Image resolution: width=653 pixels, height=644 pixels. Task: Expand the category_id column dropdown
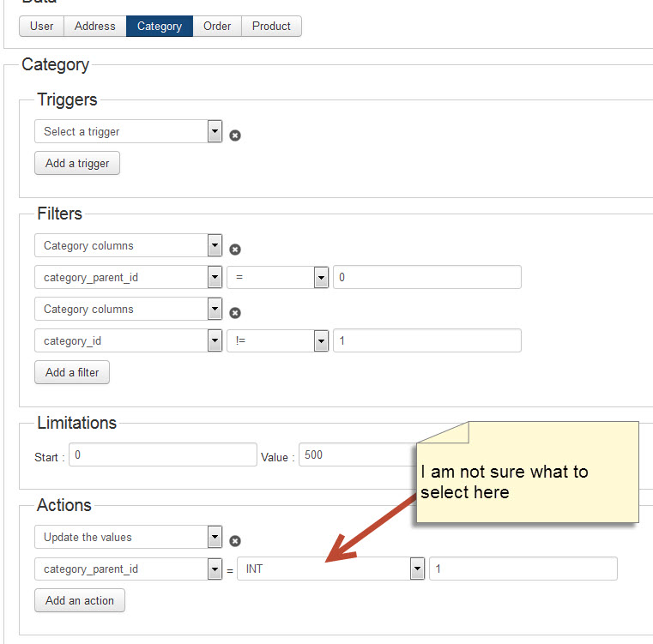(129, 340)
